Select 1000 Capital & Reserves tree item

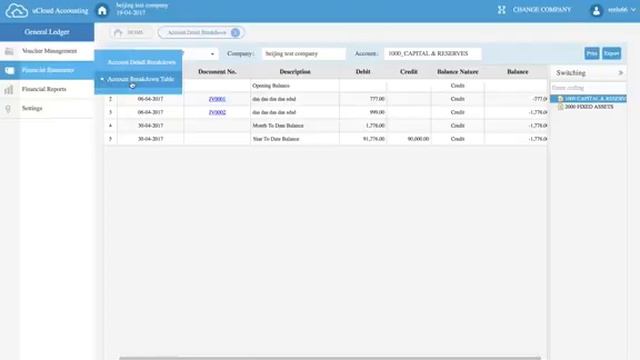point(595,99)
